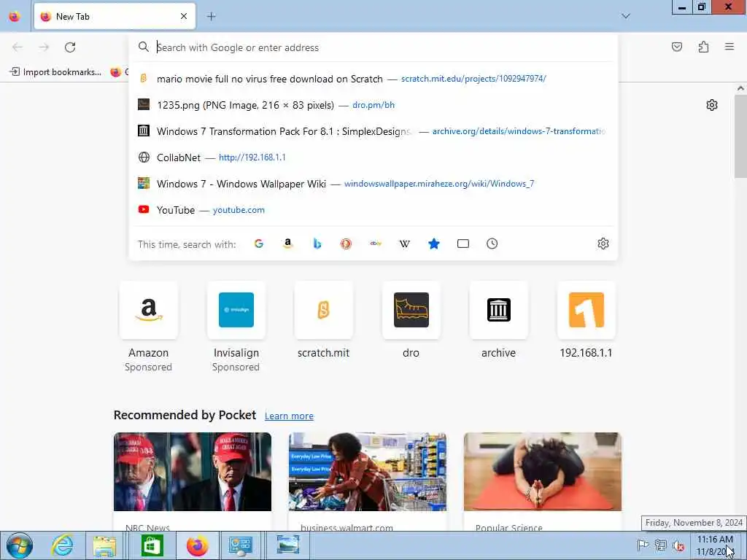The image size is (747, 560).
Task: Select Windows Wallpaper Wiki suggestion
Action: coord(373,183)
